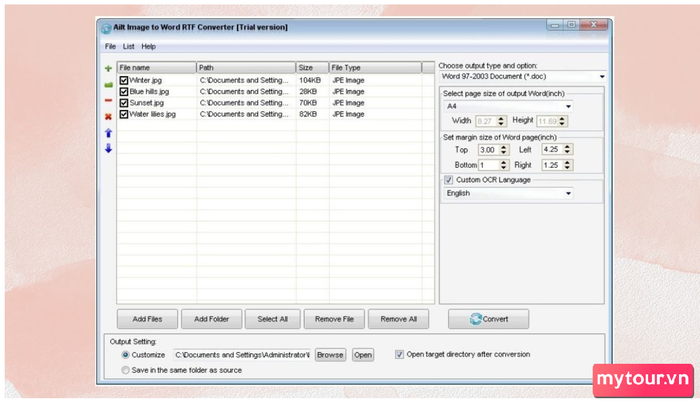Click the Left margin spinner arrows
This screenshot has height=405, width=700.
click(567, 149)
